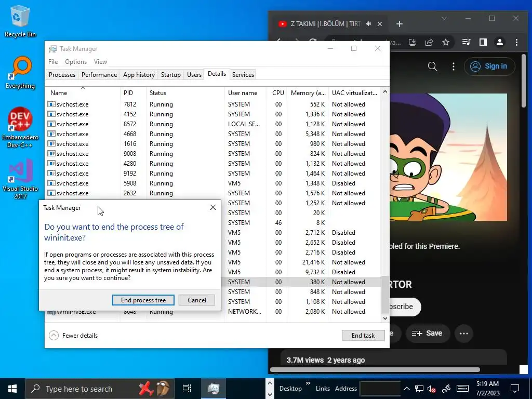Switch to the Performance tab

click(99, 75)
